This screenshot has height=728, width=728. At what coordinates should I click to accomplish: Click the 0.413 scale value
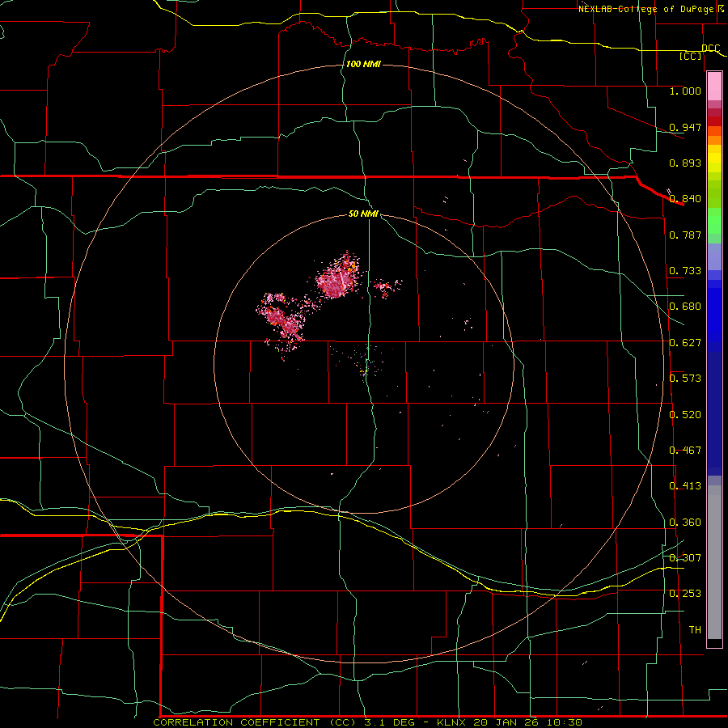point(685,486)
